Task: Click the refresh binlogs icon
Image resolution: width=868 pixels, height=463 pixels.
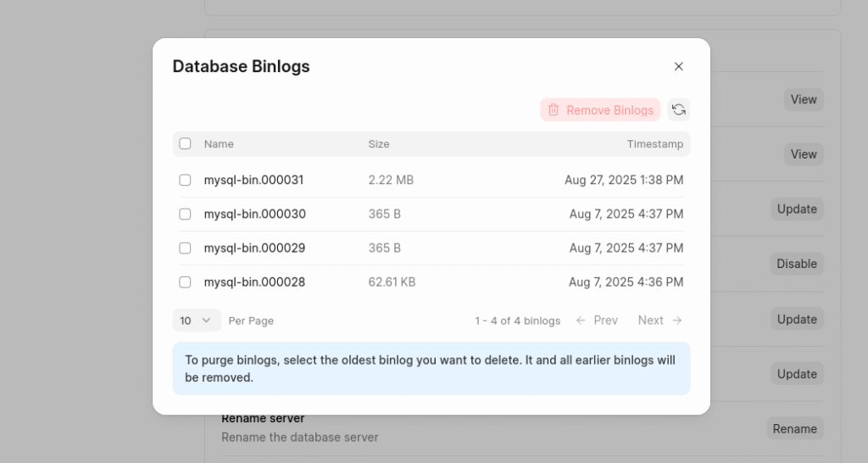Action: coord(678,109)
